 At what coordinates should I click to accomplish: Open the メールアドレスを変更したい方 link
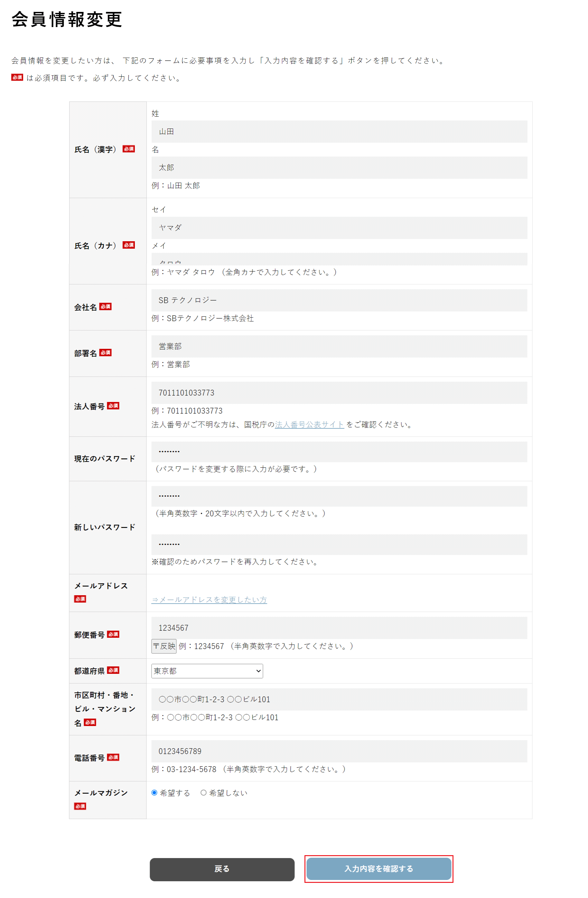coord(209,599)
